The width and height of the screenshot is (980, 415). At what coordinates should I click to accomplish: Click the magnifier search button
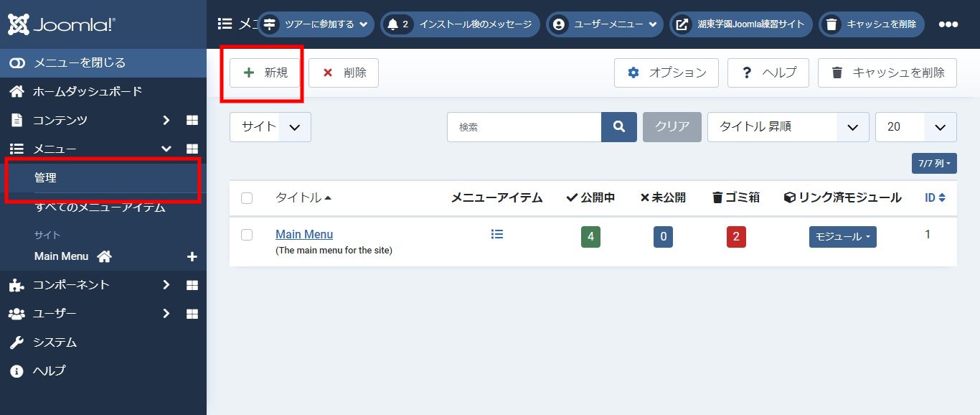click(618, 127)
